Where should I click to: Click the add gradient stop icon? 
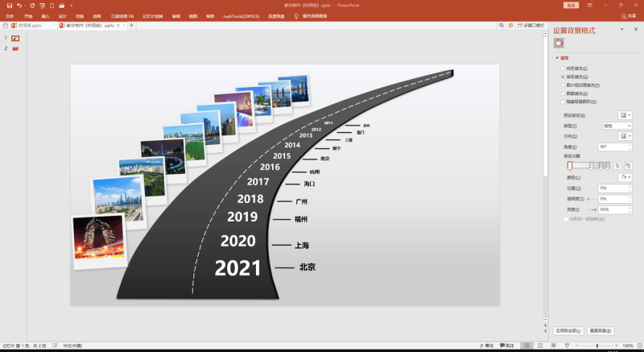(617, 165)
